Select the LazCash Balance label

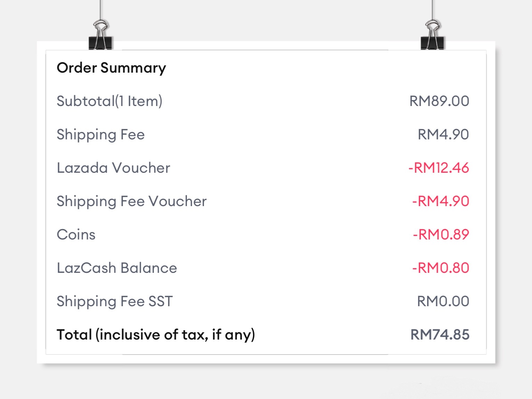point(117,268)
